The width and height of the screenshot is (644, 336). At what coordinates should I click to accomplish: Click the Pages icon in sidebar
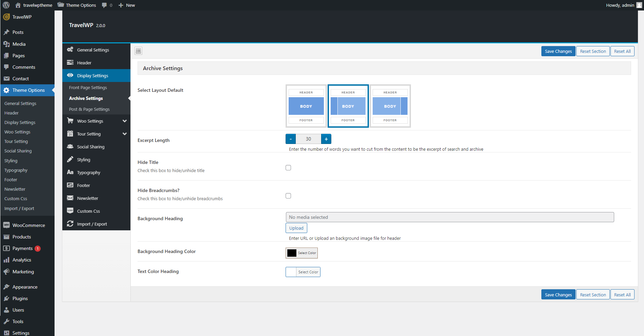6,56
